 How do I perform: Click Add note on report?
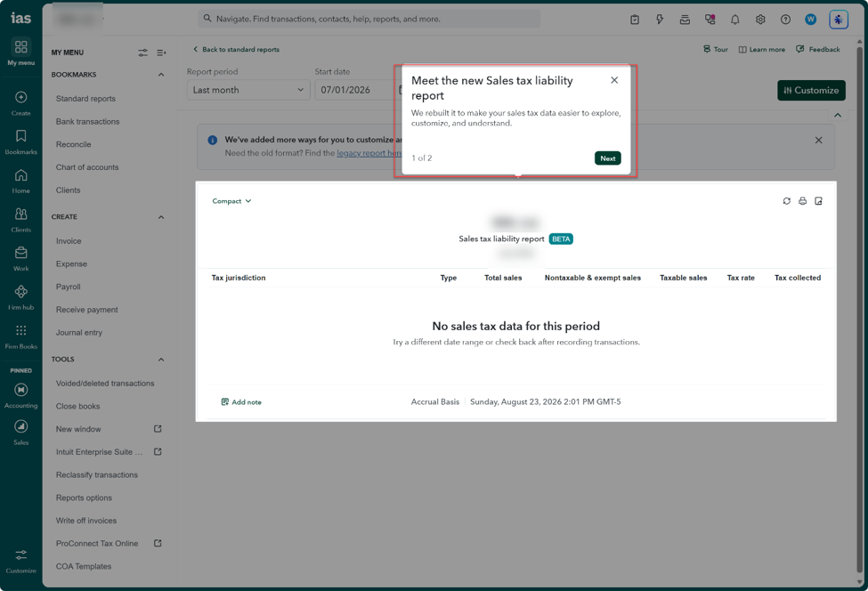241,402
